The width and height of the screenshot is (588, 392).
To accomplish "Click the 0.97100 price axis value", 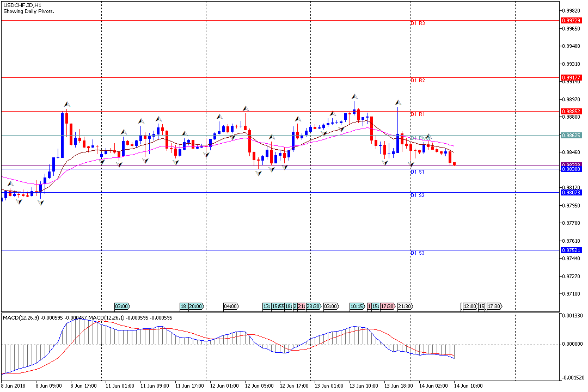I will 572,293.
